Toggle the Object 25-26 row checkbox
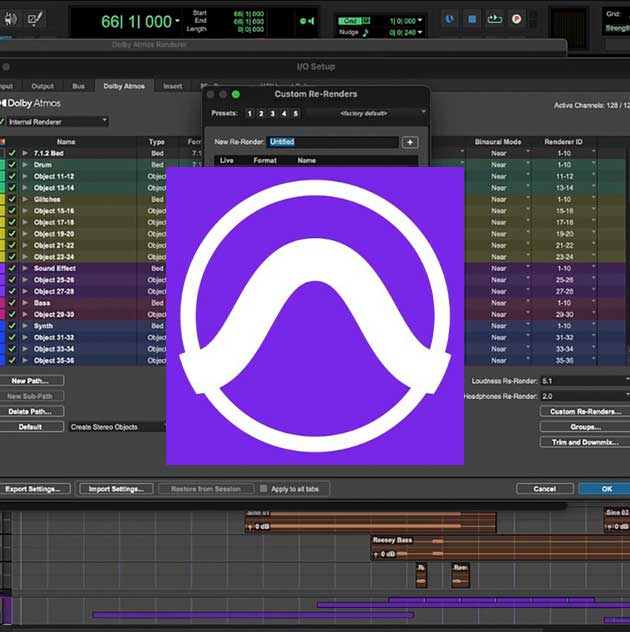The image size is (630, 632). coord(12,280)
